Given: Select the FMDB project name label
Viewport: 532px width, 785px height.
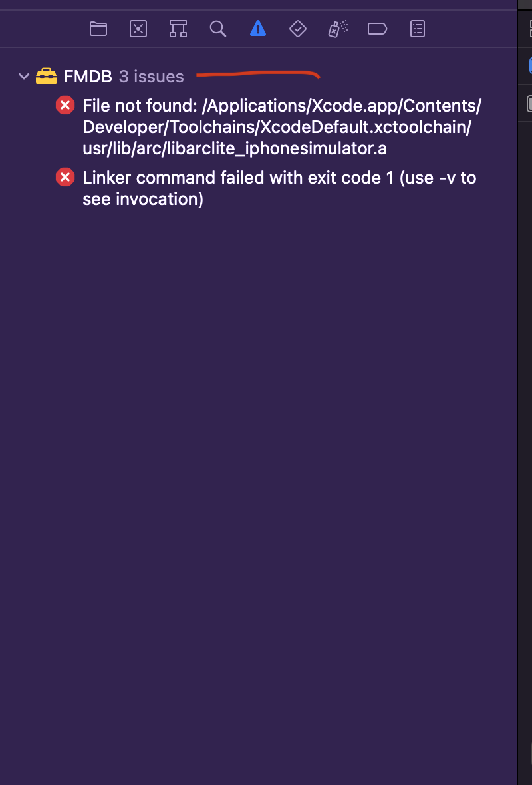Looking at the screenshot, I should click(88, 76).
